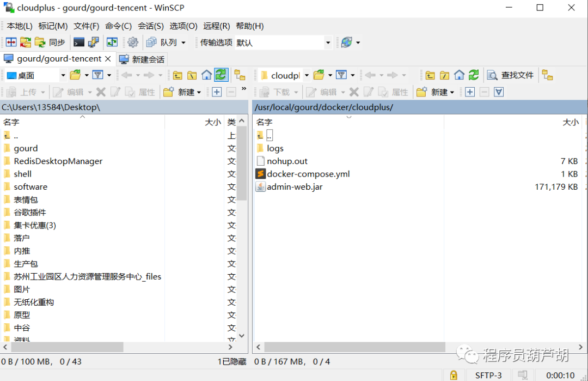The width and height of the screenshot is (588, 381).
Task: Open the 选项(O) menu
Action: (183, 26)
